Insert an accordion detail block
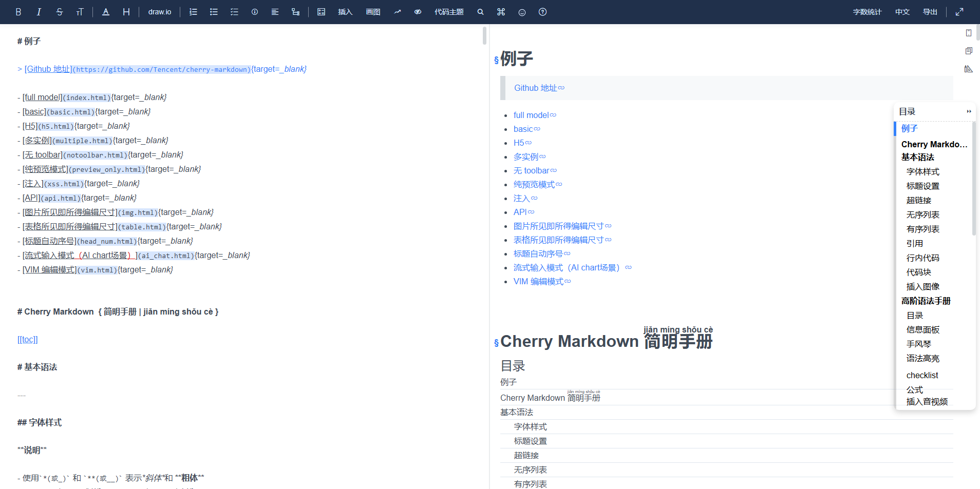The image size is (980, 489). tap(296, 12)
